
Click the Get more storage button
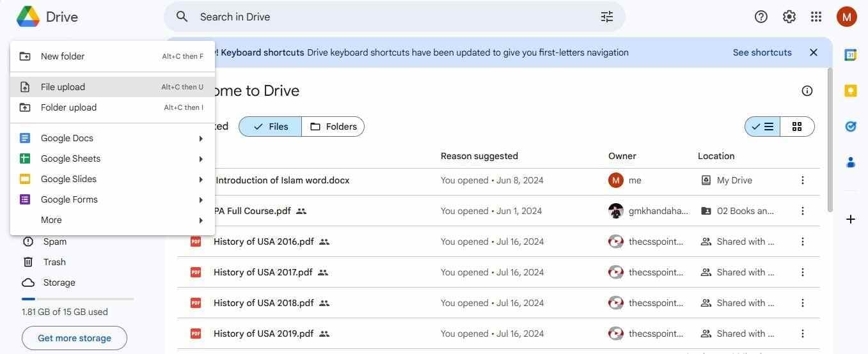coord(74,338)
